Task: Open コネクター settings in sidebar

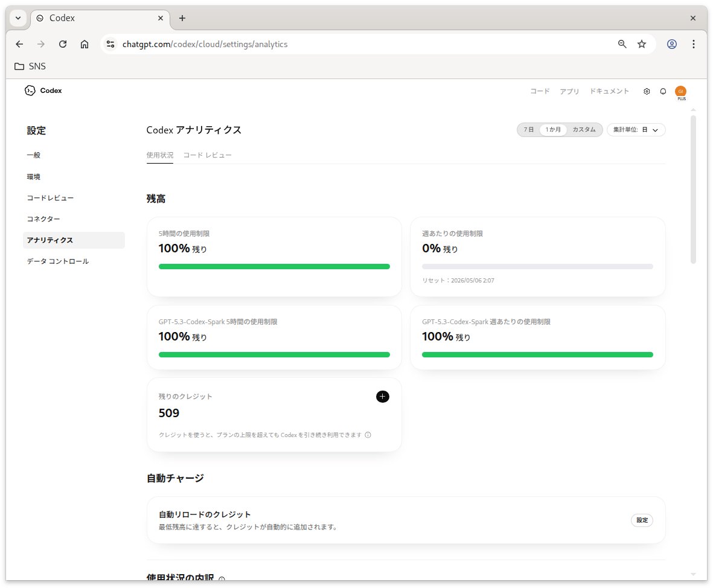Action: coord(43,219)
